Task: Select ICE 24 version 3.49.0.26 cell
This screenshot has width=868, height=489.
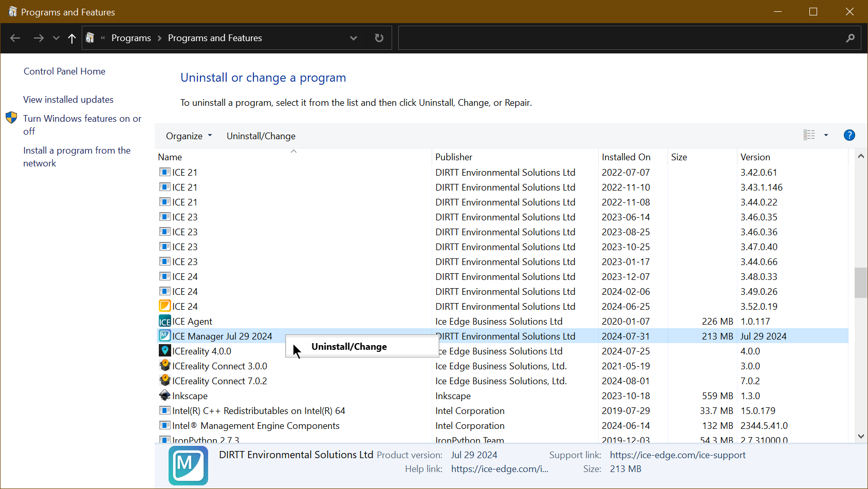Action: 759,292
